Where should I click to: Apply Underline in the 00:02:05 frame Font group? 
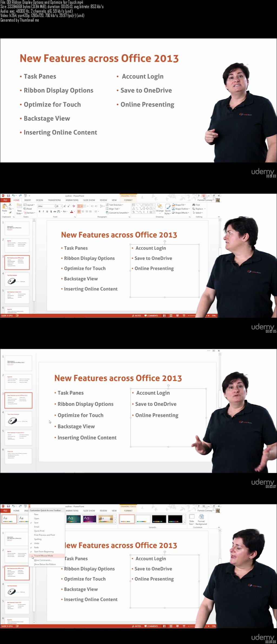(47, 211)
